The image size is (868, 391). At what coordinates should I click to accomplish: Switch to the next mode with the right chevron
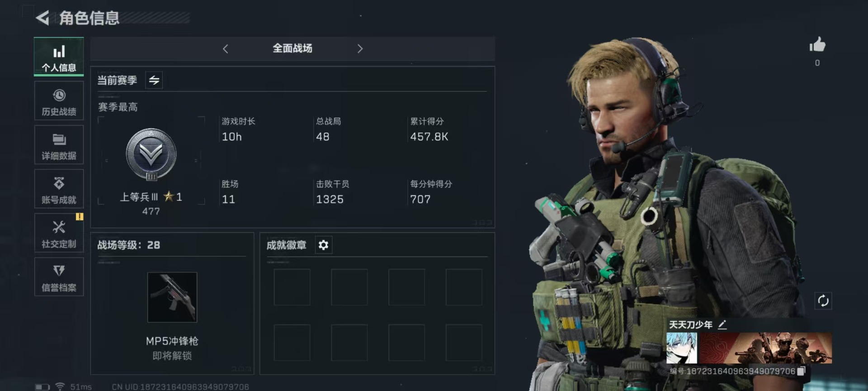360,48
